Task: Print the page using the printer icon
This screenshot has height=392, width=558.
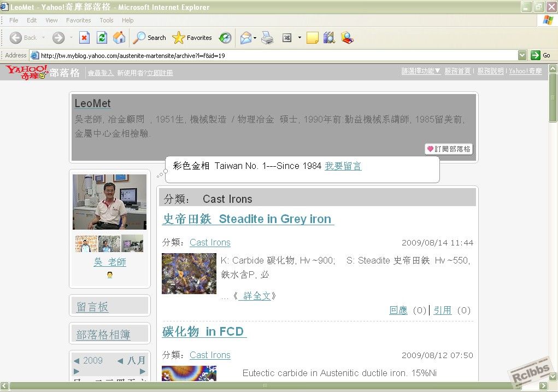Action: 267,38
